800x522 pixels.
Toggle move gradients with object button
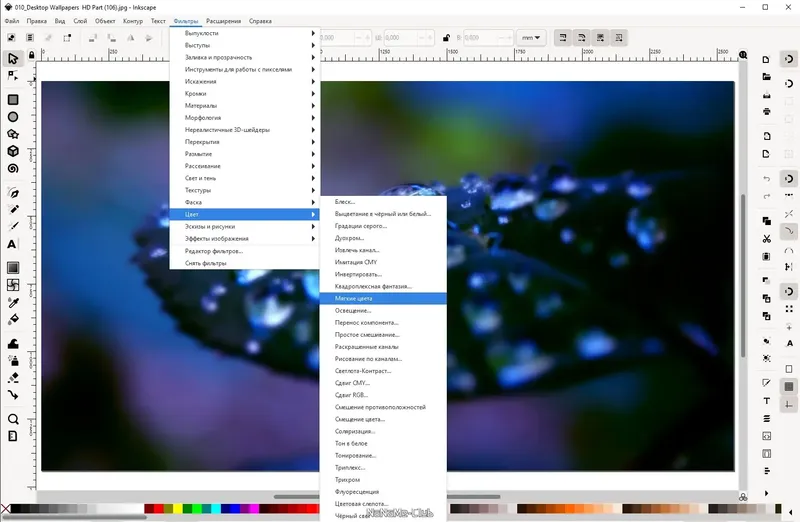point(601,38)
